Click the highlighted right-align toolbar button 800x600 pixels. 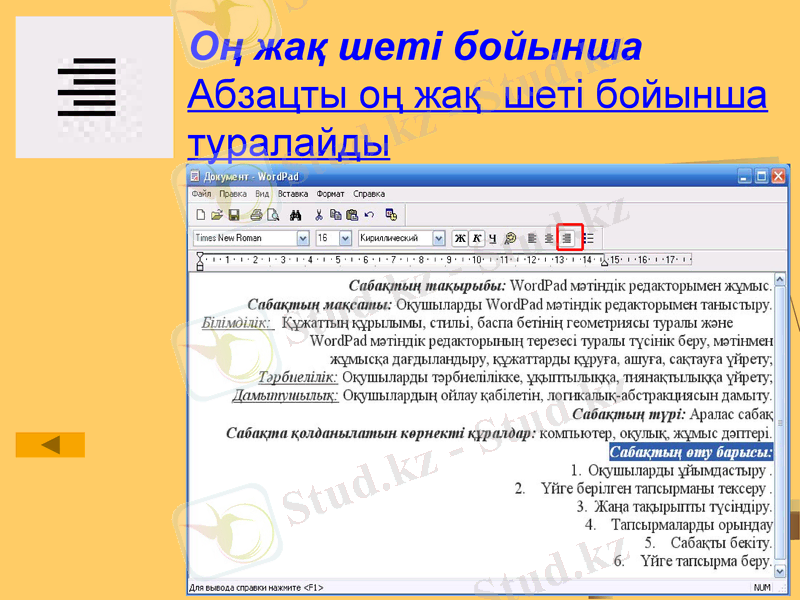pos(566,237)
